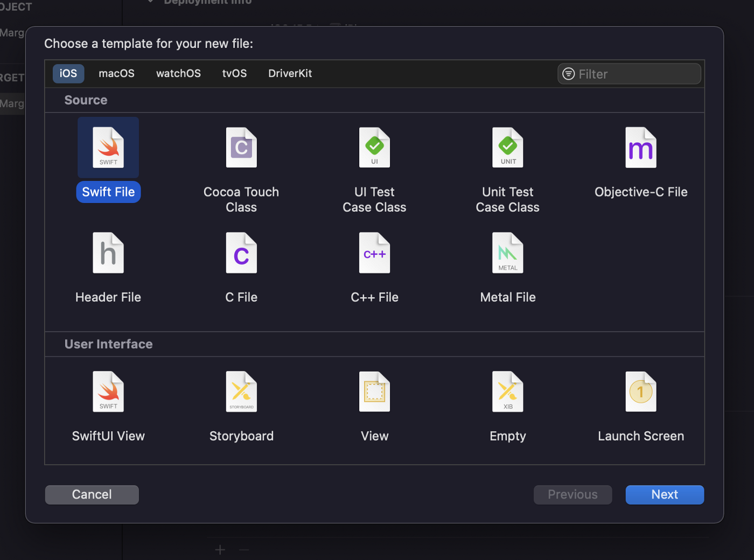Viewport: 754px width, 560px height.
Task: Click the View label text
Action: point(374,436)
